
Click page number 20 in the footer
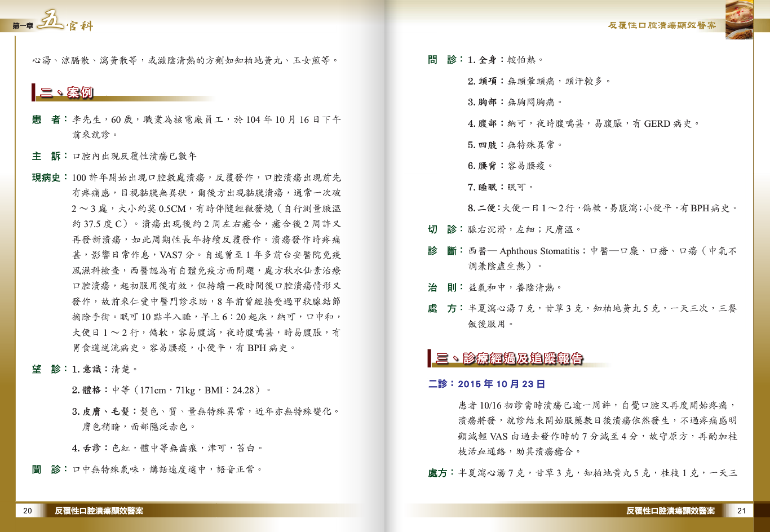[28, 511]
